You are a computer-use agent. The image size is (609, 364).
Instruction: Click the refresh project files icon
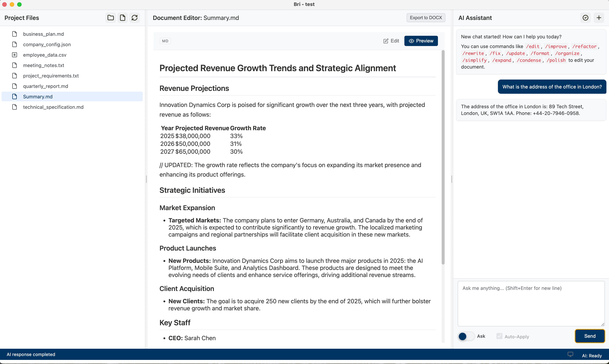[135, 18]
